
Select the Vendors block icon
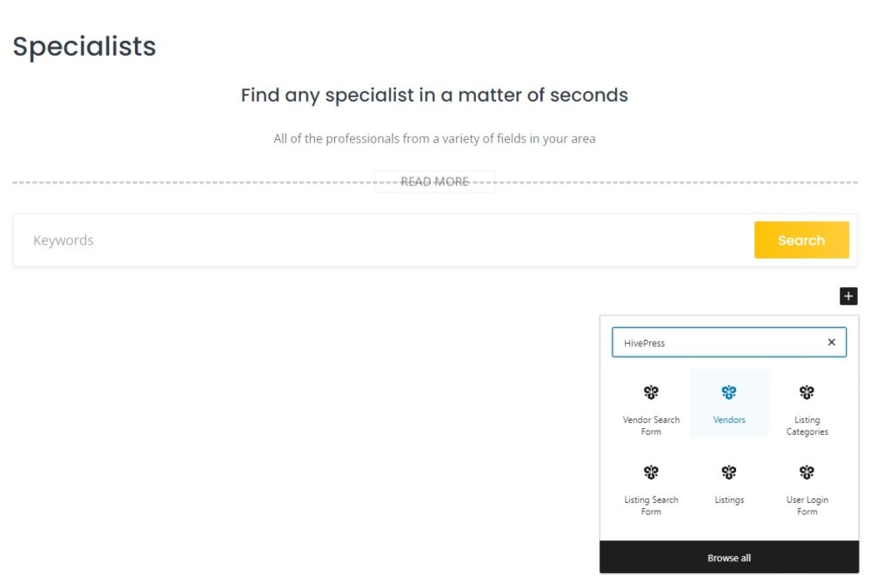point(729,392)
